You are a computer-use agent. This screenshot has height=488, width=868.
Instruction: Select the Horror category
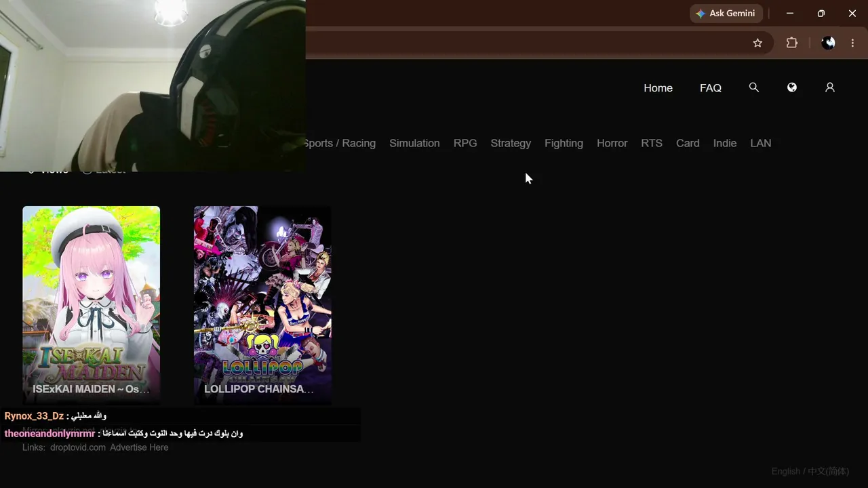click(612, 143)
